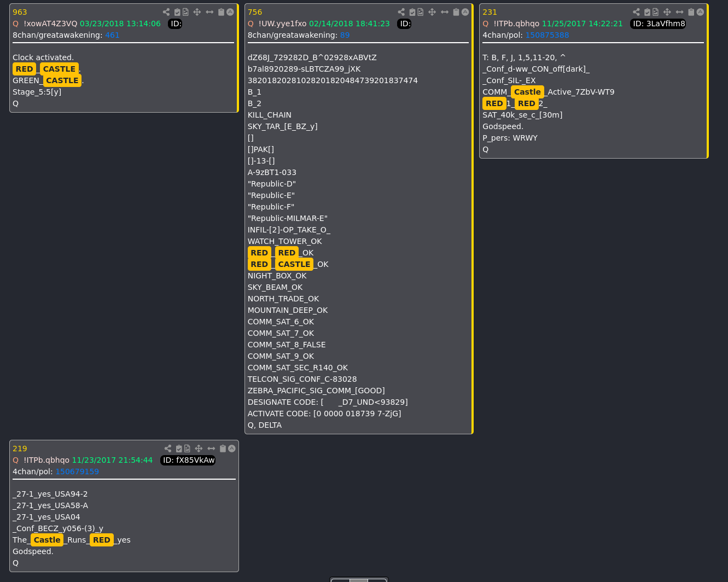This screenshot has height=582, width=728.
Task: Click the image document icon on post 231
Action: click(656, 12)
